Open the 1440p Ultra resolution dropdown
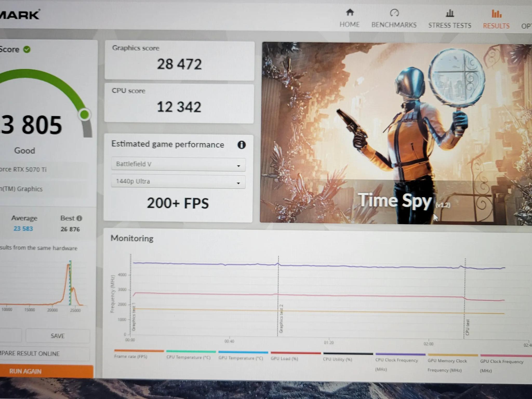Screen dimensions: 532x399 178,181
